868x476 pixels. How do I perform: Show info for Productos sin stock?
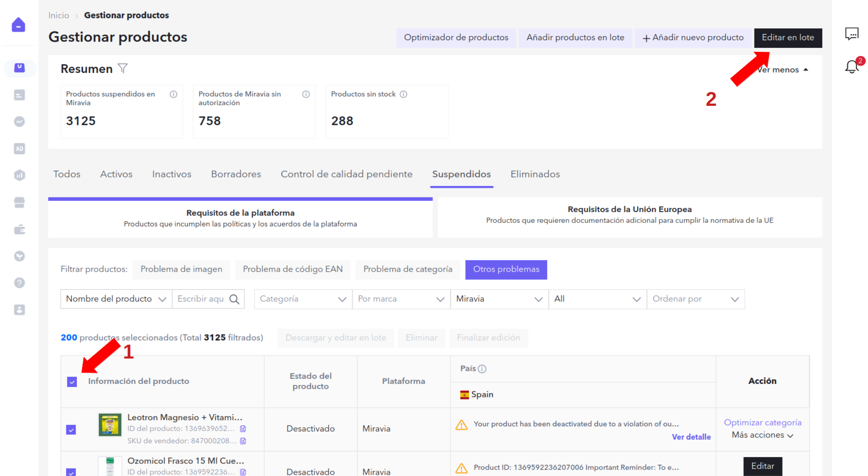click(x=404, y=94)
